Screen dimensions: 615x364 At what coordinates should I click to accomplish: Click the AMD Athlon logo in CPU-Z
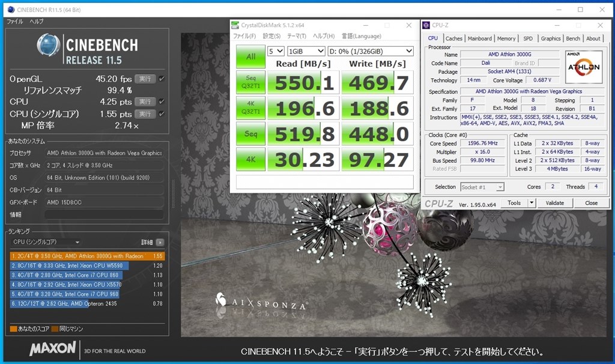(584, 67)
